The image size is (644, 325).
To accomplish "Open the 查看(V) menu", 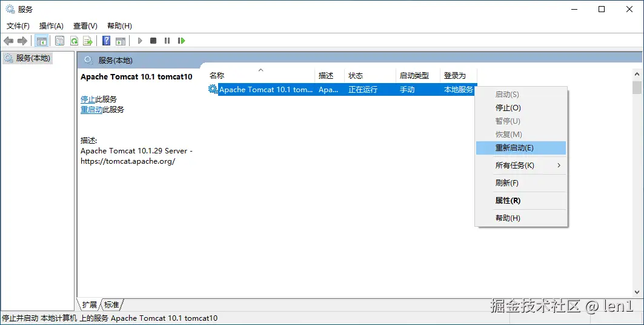I will coord(85,26).
